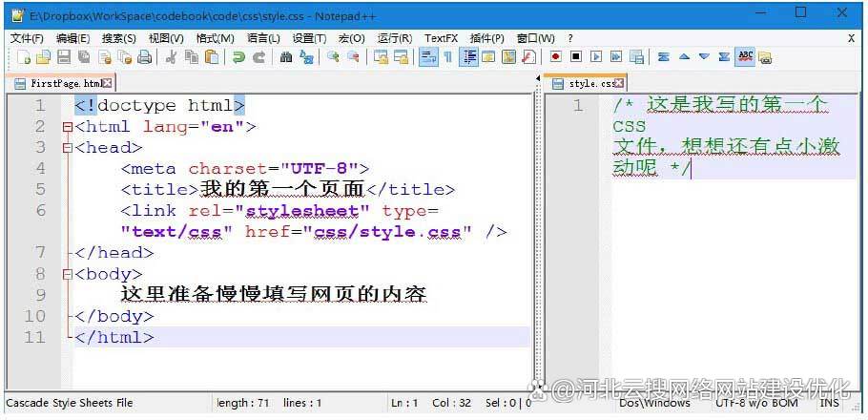Toggle synchronized horizontal scrolling icon
This screenshot has width=868, height=420.
[401, 57]
